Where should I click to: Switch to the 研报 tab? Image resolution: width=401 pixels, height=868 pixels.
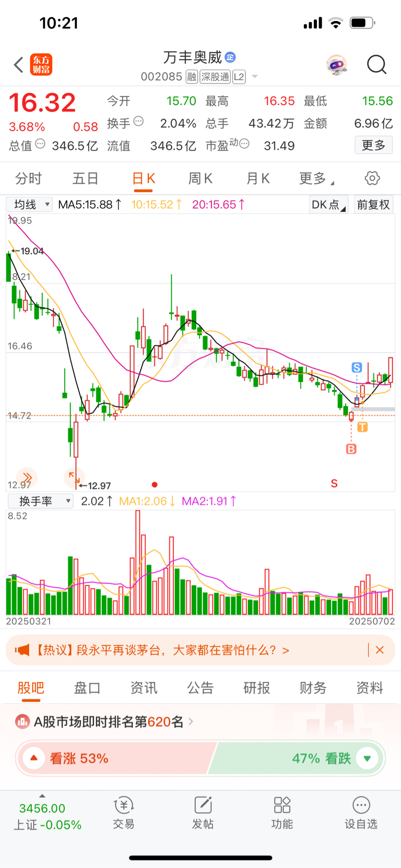[x=256, y=688]
